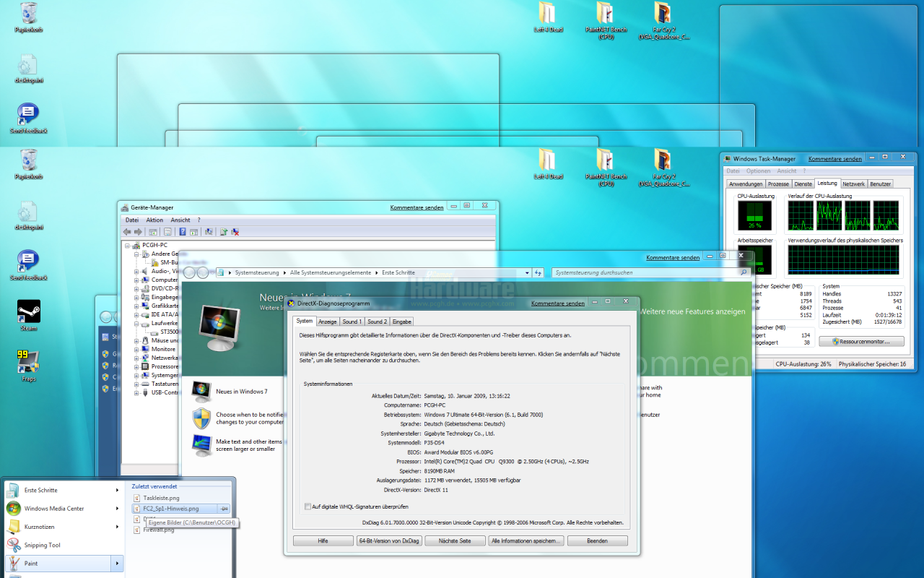Click Kommentare senden link in DirectX-Diagnoseprogramm
Viewport: 924px width, 578px height.
(558, 303)
